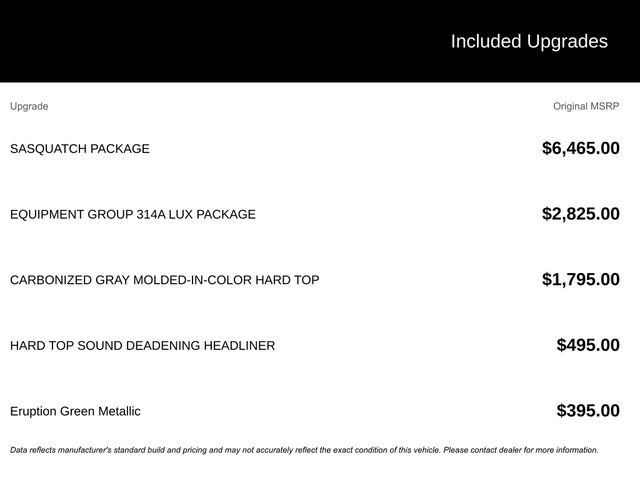The image size is (640, 480).
Task: Click the word 'Metallic' in paint color
Action: (x=117, y=411)
